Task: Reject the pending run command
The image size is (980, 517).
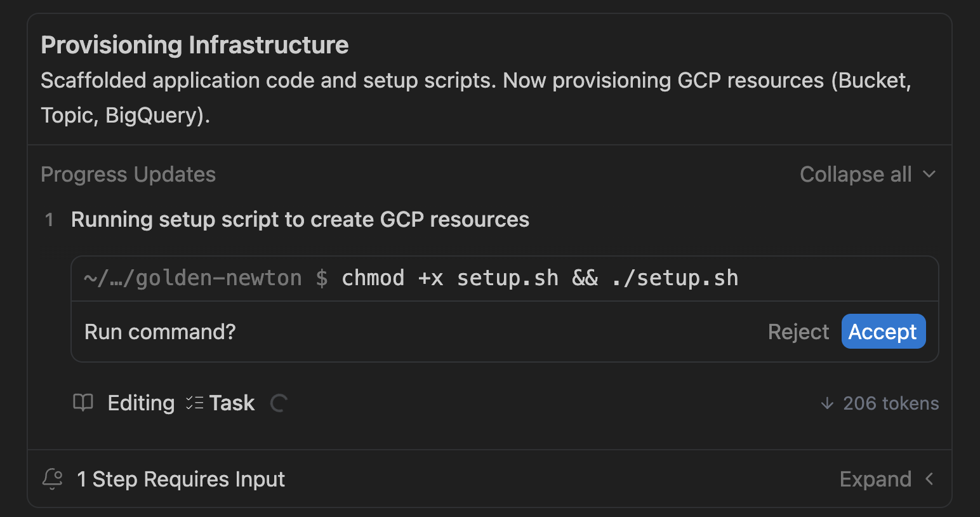Action: click(798, 332)
